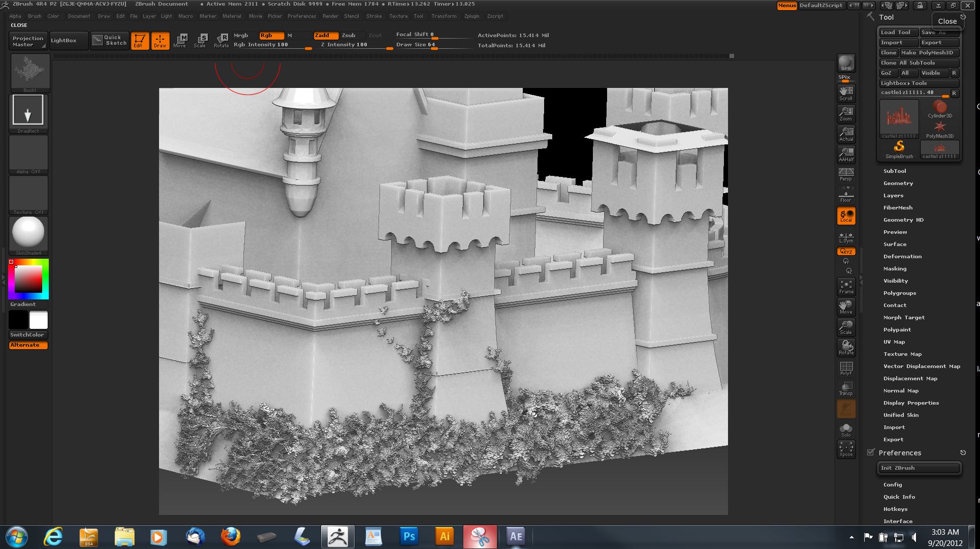Expand the Geometry section
980x549 pixels.
point(898,183)
